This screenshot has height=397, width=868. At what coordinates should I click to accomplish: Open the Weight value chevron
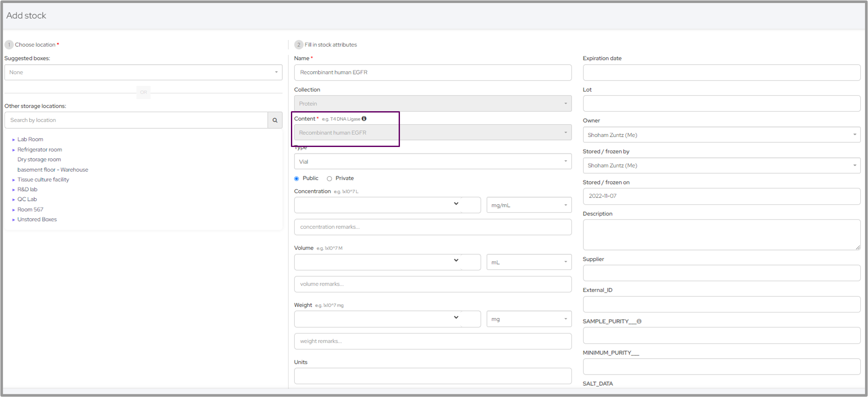tap(456, 318)
